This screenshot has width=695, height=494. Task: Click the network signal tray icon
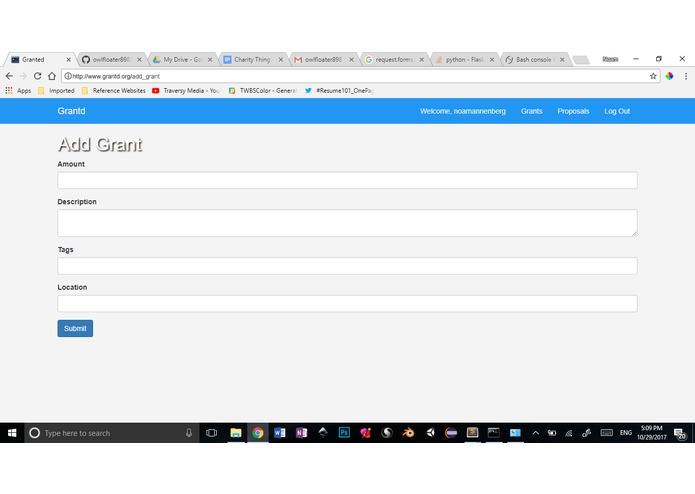click(569, 433)
